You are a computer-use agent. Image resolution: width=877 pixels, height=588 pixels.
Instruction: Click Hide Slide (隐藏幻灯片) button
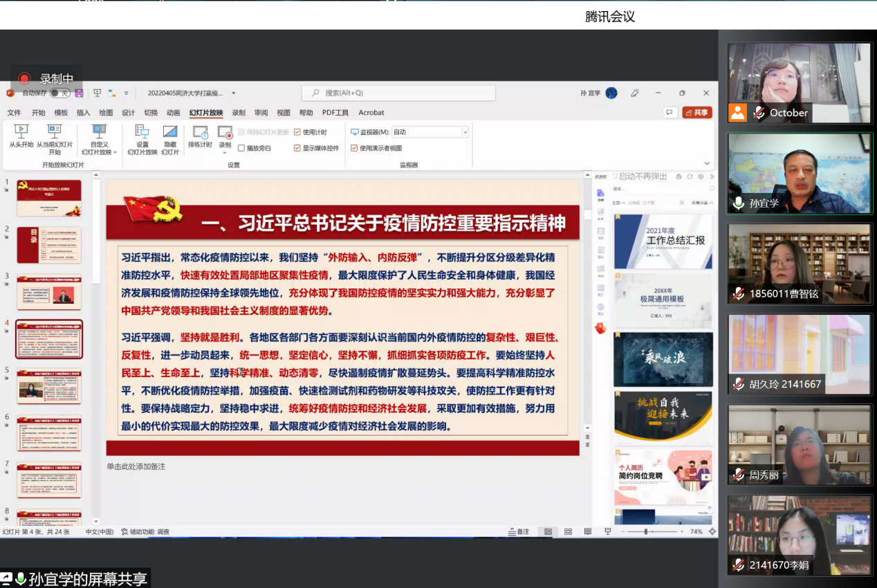point(170,139)
